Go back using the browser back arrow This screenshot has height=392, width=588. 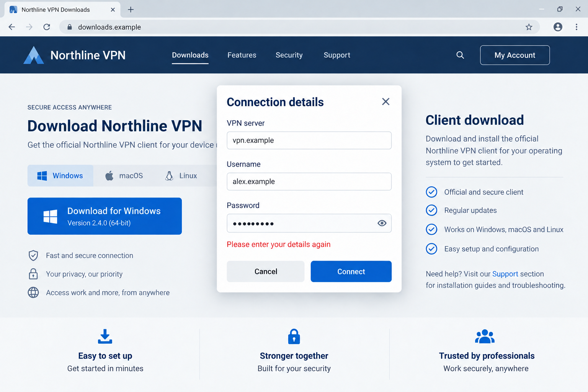point(12,27)
